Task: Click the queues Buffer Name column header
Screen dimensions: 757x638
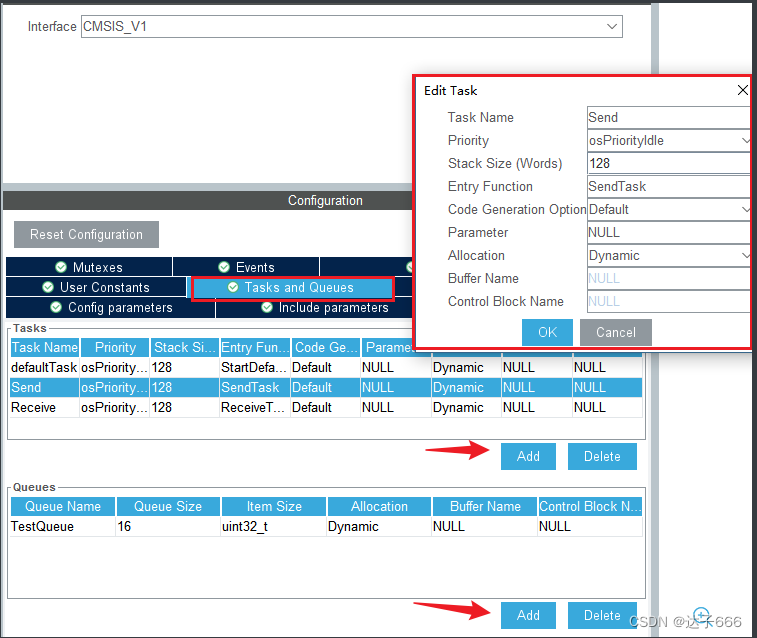Action: (485, 506)
